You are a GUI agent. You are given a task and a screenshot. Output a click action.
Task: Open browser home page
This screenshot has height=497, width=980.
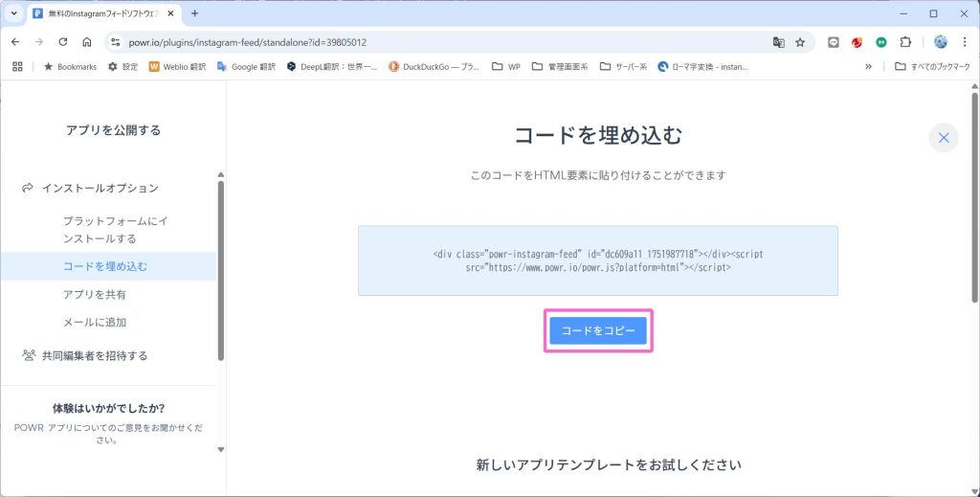point(87,42)
